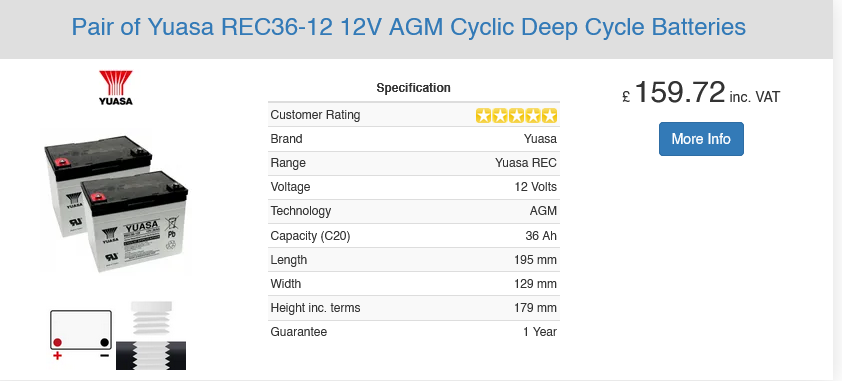
Task: Click the Specification table heading
Action: [x=413, y=87]
